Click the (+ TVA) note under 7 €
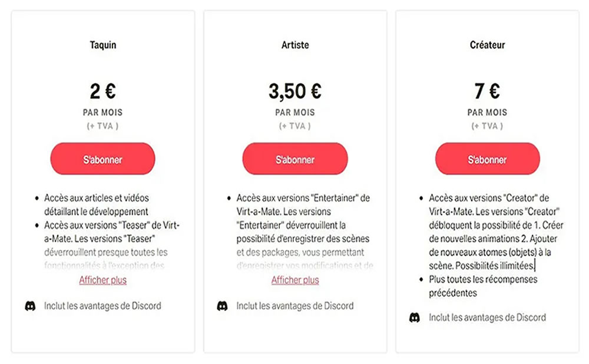The width and height of the screenshot is (589, 364). [487, 126]
